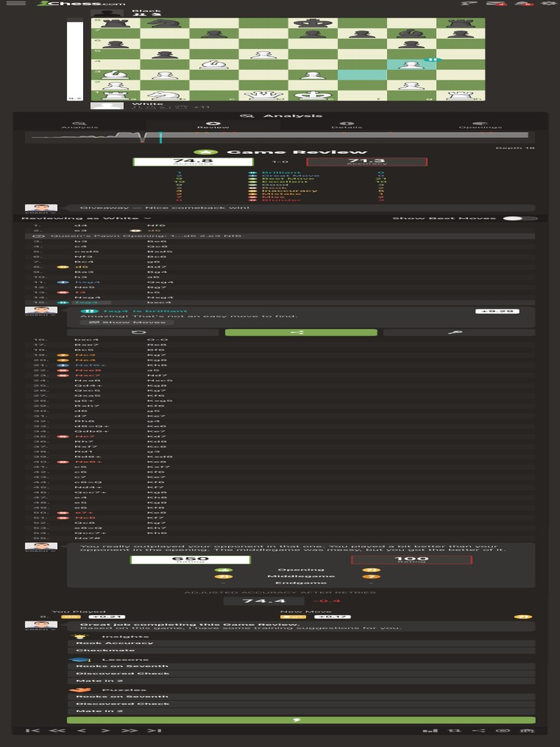The height and width of the screenshot is (747, 560).
Task: Open Mate in 2 puzzle
Action: coord(301,711)
